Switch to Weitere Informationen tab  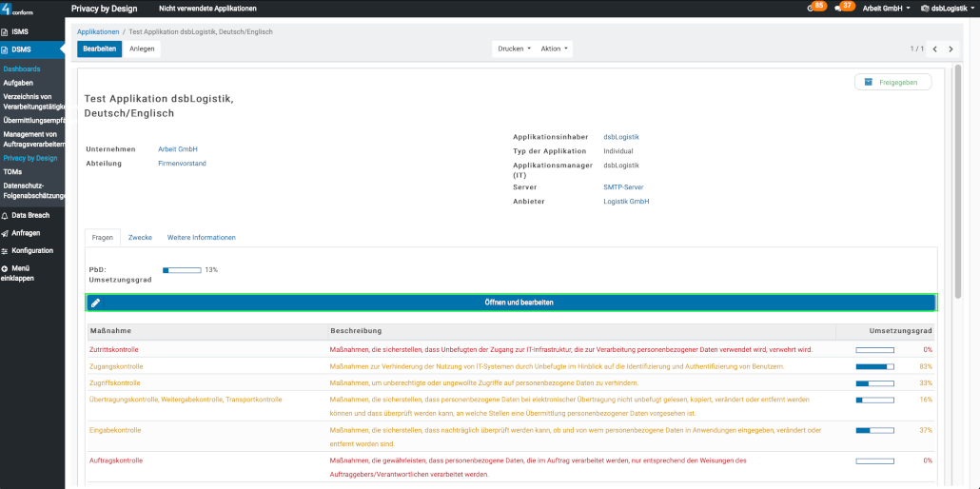point(201,237)
